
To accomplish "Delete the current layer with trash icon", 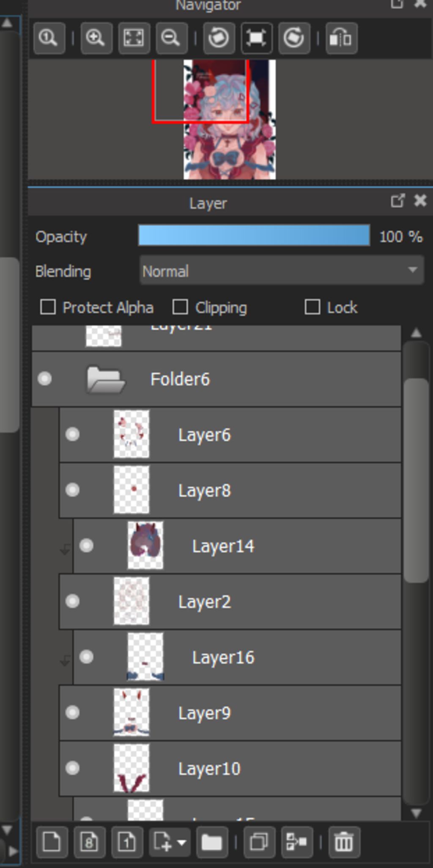I will [x=343, y=842].
